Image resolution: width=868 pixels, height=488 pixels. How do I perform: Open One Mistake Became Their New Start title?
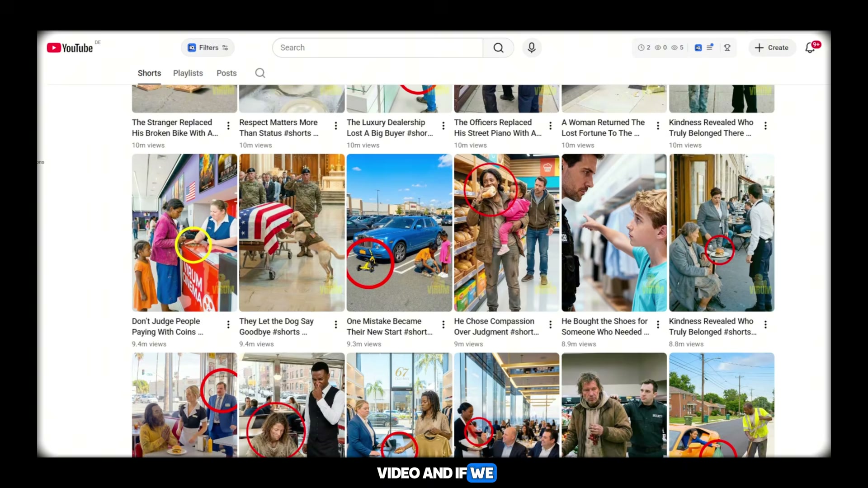[x=390, y=327]
